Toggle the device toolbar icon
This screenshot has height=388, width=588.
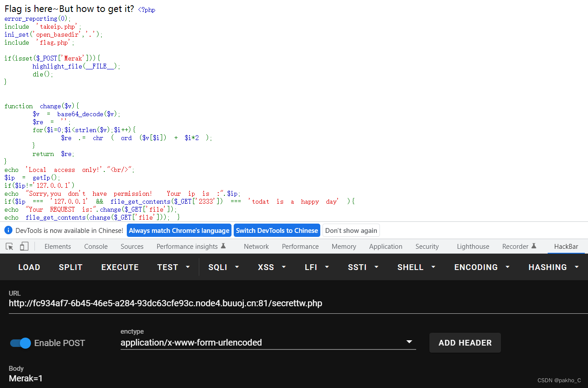pos(24,246)
